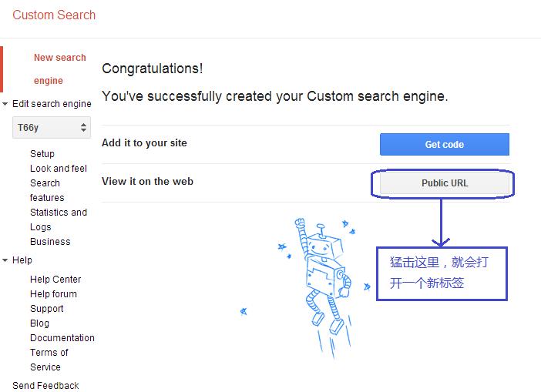Open the Help Center link
The width and height of the screenshot is (541, 392).
(55, 280)
